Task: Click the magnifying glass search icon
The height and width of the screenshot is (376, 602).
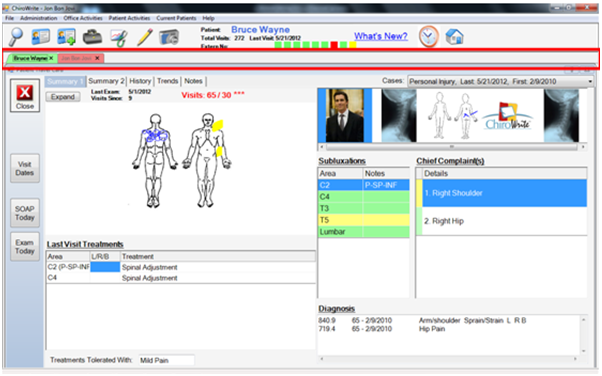Action: [x=16, y=37]
